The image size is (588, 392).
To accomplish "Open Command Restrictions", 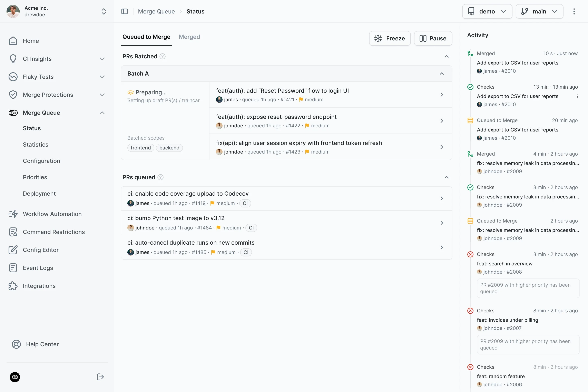I will pyautogui.click(x=54, y=232).
